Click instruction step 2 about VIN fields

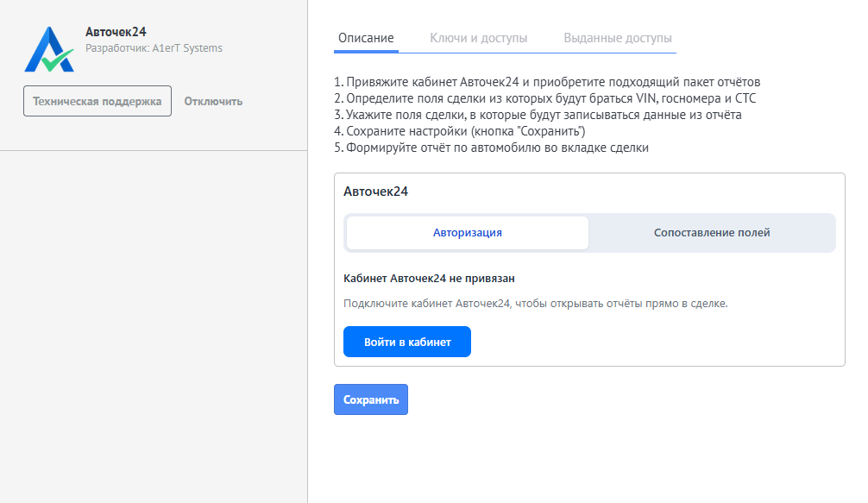pos(544,98)
